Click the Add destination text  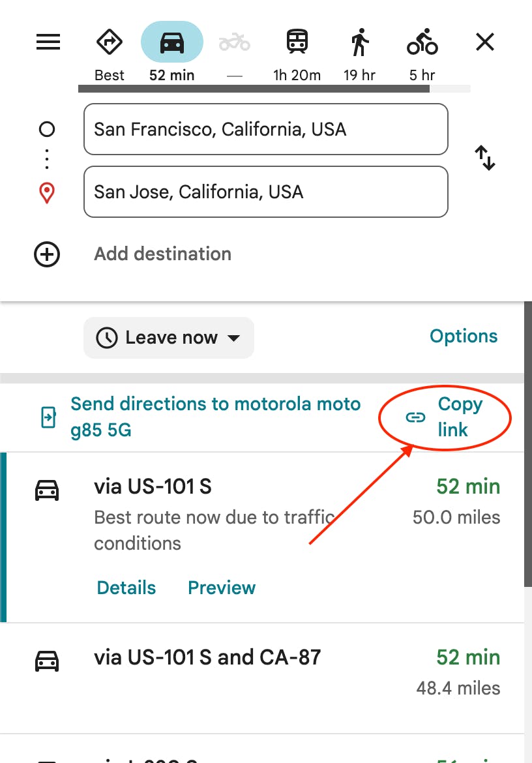tap(163, 254)
